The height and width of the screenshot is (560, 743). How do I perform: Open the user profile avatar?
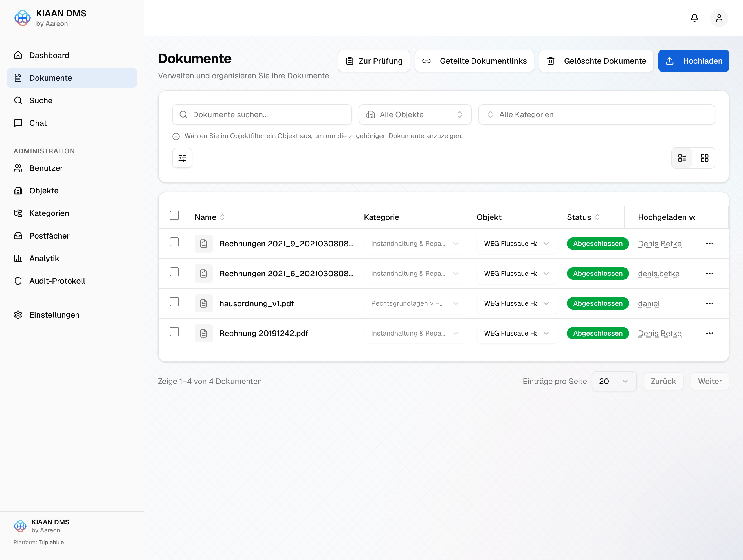pos(719,18)
